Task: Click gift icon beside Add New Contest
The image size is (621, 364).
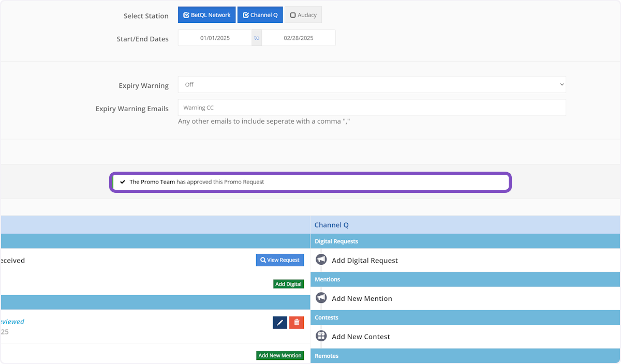Action: click(x=321, y=336)
